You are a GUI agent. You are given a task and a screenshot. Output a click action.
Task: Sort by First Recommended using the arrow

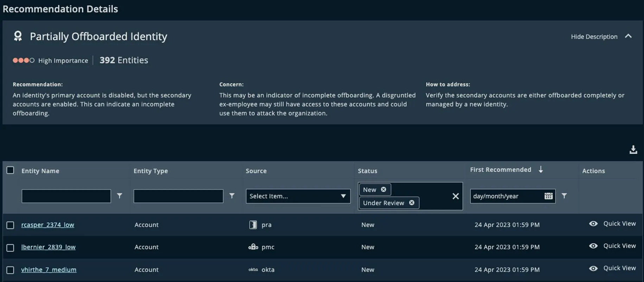point(541,169)
